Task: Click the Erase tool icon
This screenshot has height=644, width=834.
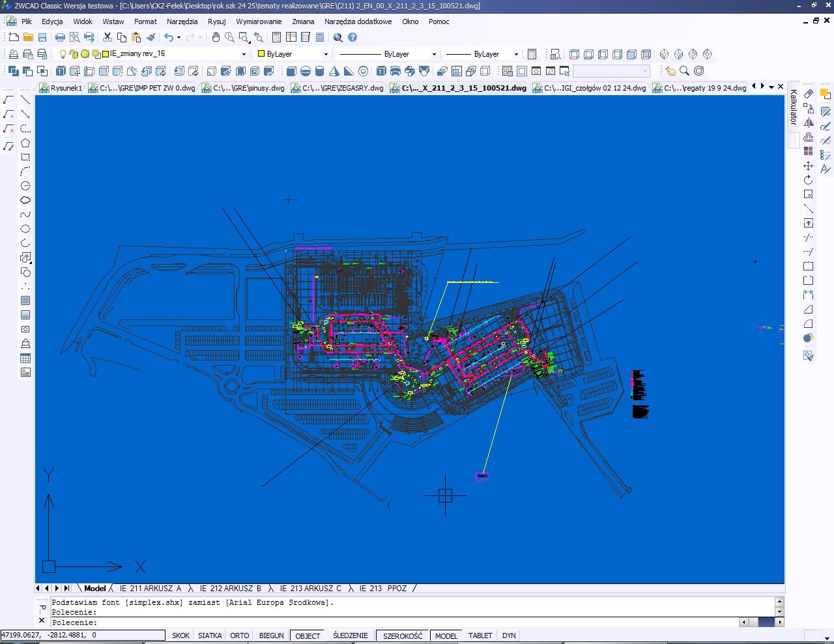Action: click(809, 94)
